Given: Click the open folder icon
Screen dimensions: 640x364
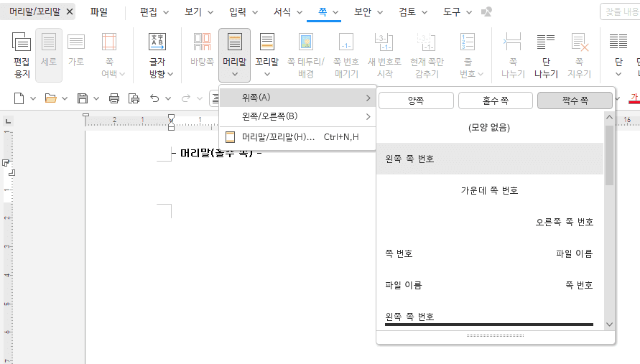Looking at the screenshot, I should point(50,98).
